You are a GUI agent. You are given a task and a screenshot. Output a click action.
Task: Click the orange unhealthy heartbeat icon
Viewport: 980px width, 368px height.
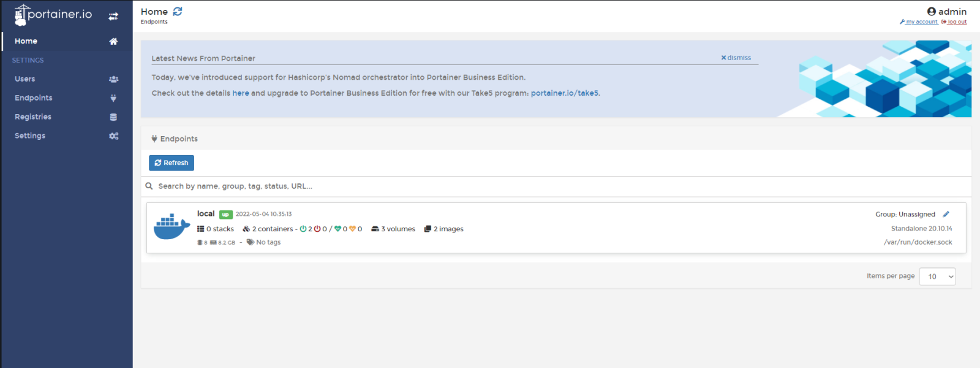(x=352, y=229)
